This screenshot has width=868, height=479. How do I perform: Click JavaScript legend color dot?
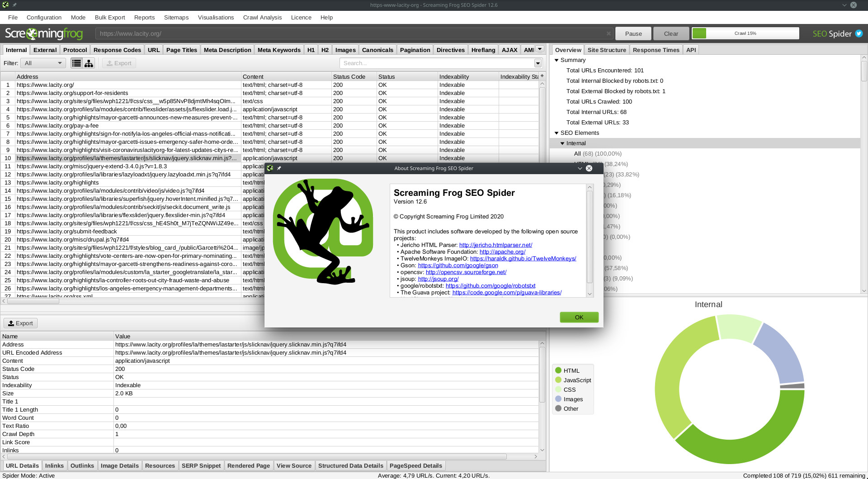click(558, 380)
